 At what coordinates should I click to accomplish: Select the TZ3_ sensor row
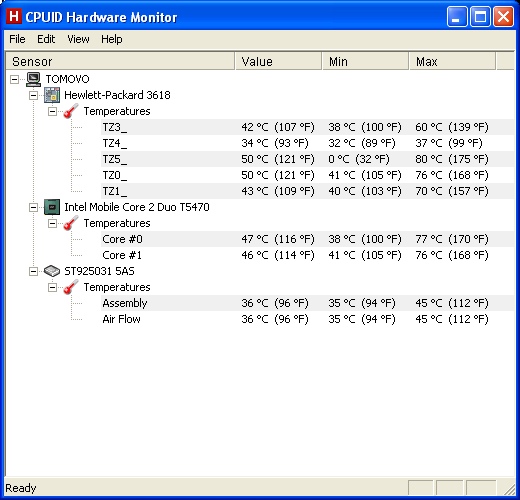coord(307,127)
